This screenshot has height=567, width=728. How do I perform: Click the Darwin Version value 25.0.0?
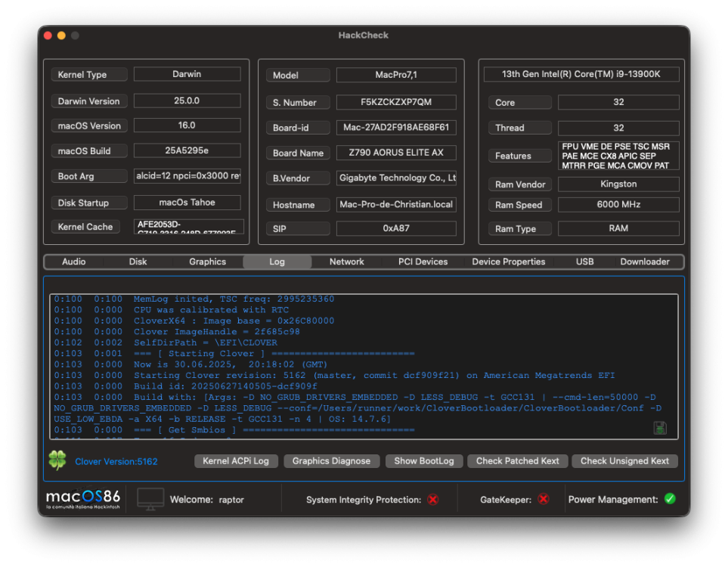(x=187, y=101)
